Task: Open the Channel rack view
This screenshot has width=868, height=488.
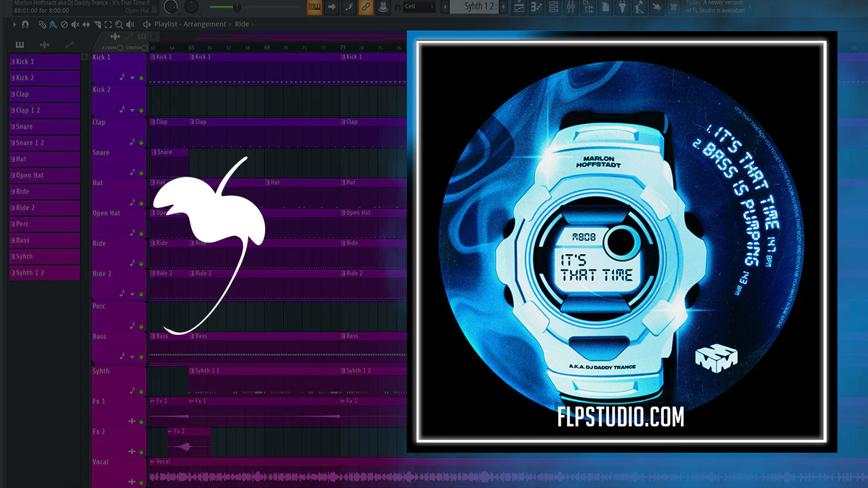Action: coord(554,7)
